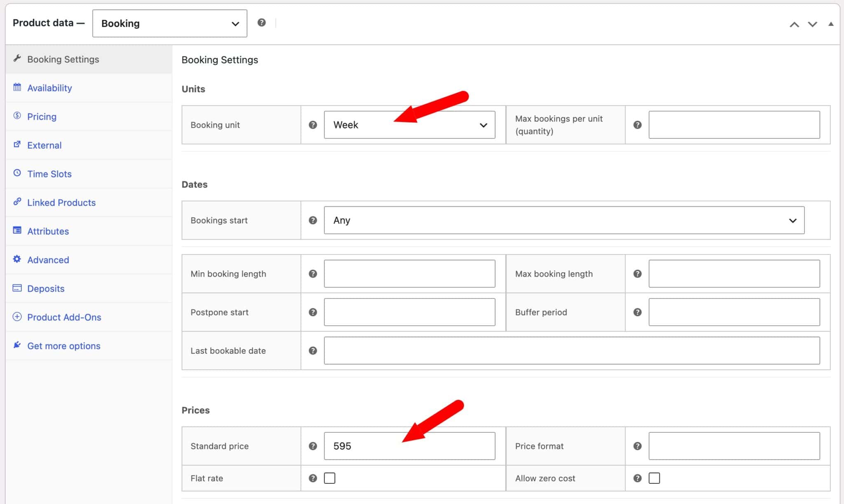
Task: Go to the Advanced tab
Action: pyautogui.click(x=89, y=260)
